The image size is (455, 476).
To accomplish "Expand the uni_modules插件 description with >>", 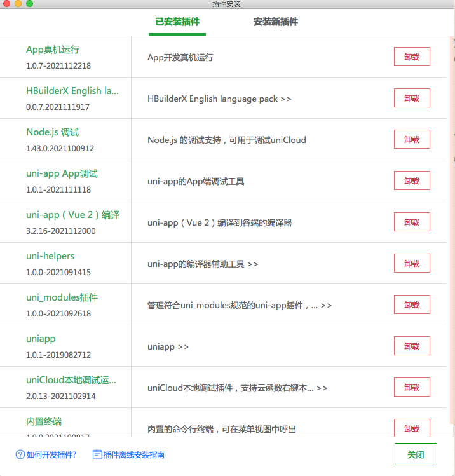I will click(326, 305).
